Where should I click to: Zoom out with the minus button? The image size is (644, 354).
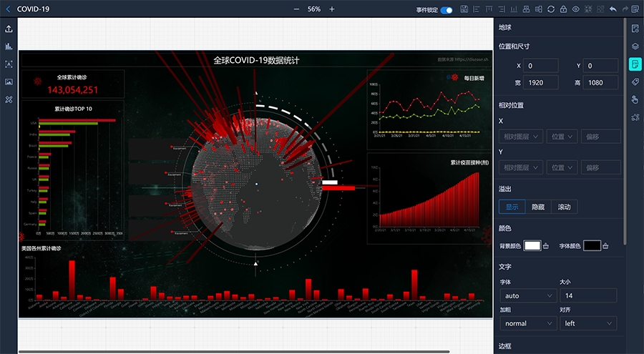point(296,9)
